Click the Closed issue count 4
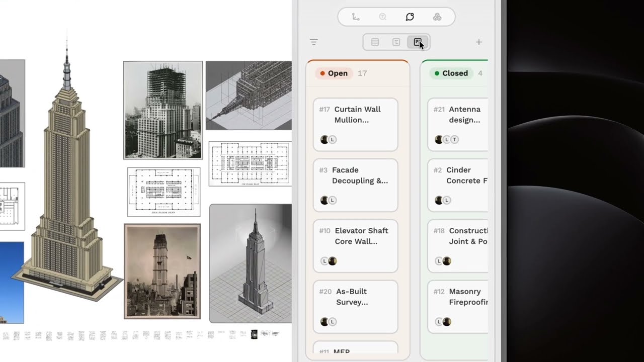 click(480, 73)
